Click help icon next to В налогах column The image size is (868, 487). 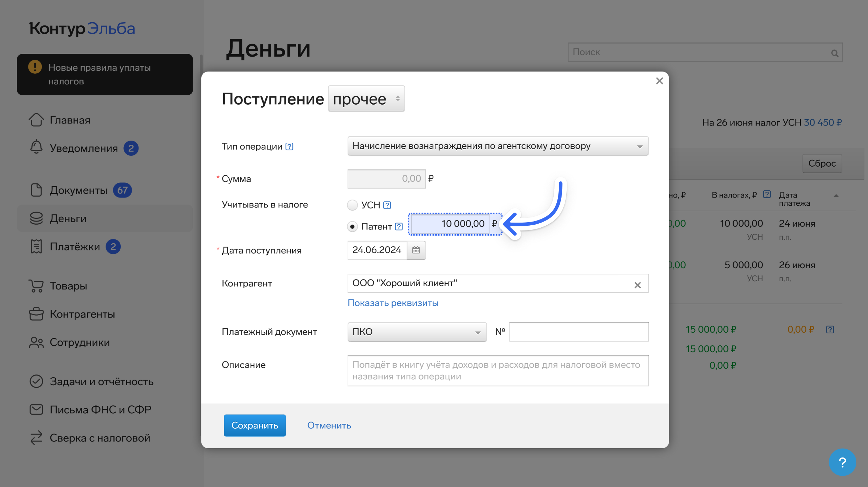tap(767, 194)
